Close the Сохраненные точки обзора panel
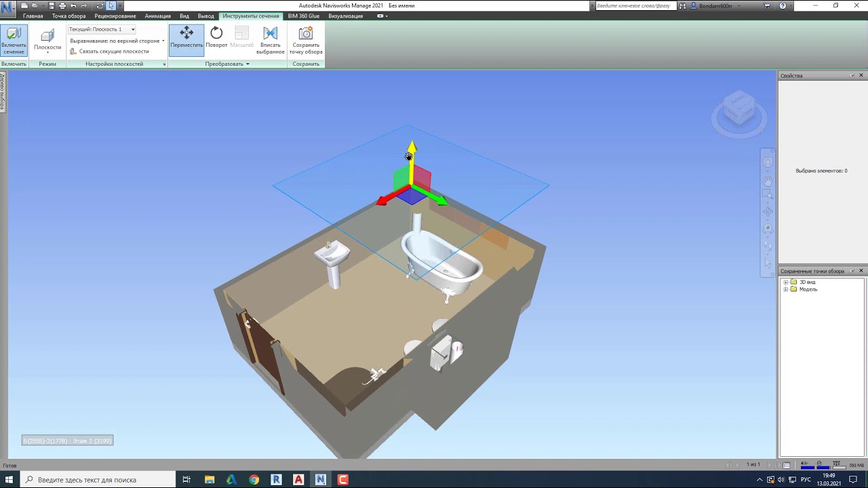The height and width of the screenshot is (488, 868). point(861,270)
